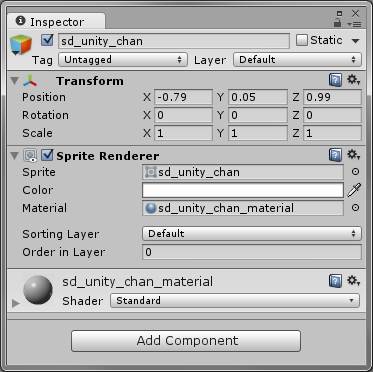Viewport: 373px width, 372px height.
Task: Open the white Color swatch picker
Action: pos(243,190)
